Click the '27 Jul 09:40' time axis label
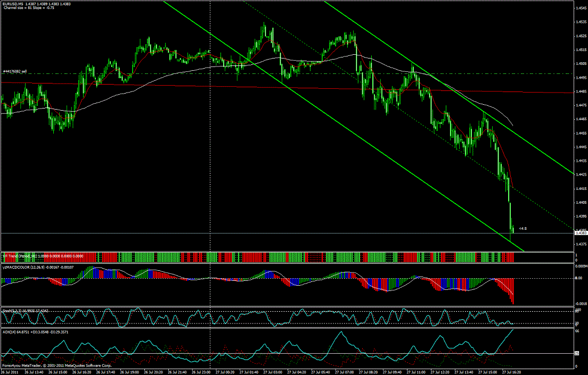This screenshot has width=588, height=375. pos(392,372)
